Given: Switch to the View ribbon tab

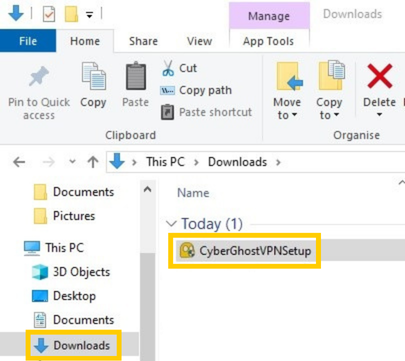Looking at the screenshot, I should pos(199,41).
